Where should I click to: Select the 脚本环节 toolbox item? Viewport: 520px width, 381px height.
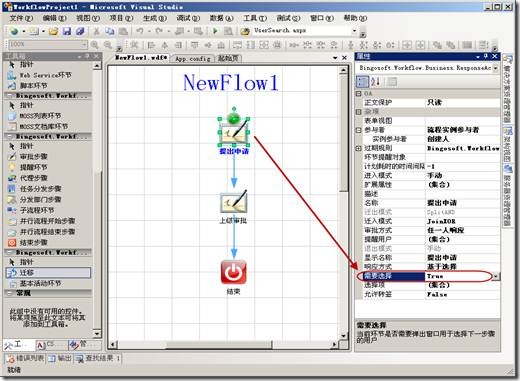[33, 85]
